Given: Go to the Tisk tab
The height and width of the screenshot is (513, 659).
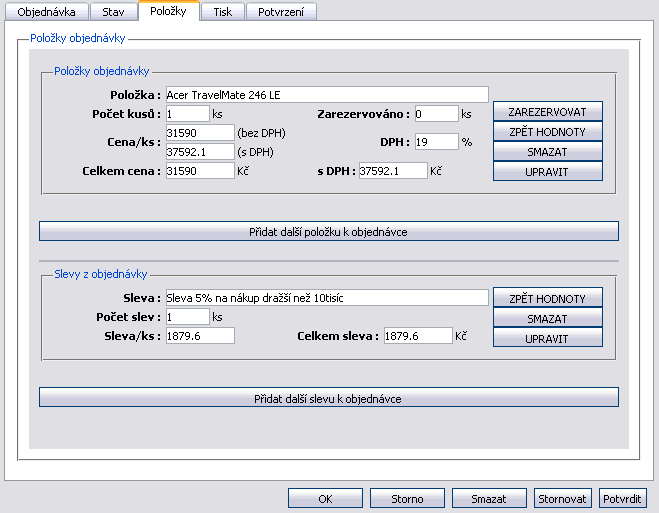Looking at the screenshot, I should [x=223, y=12].
